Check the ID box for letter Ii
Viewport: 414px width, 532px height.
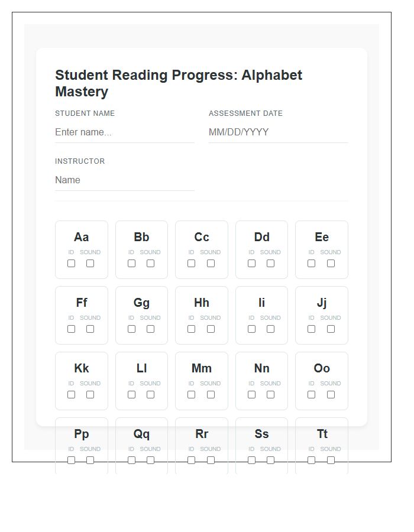(251, 329)
